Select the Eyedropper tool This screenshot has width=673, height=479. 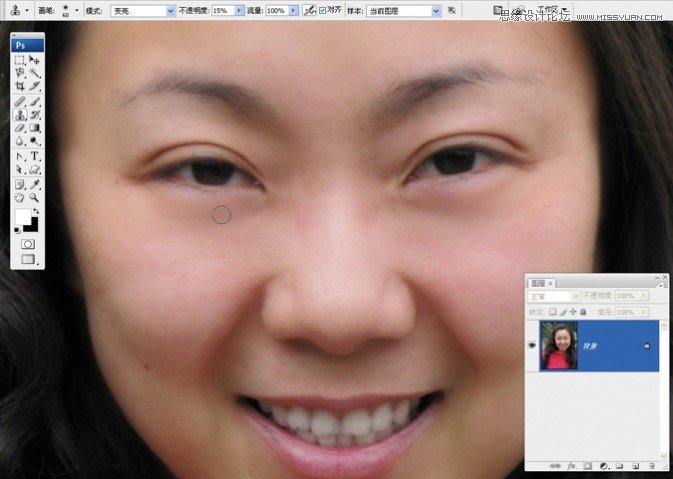pos(34,185)
